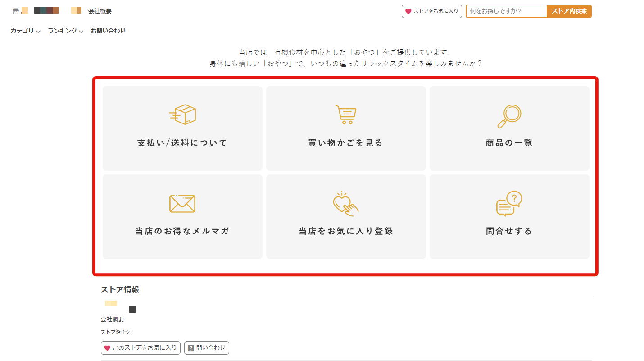Click the question mark icon beside 問い合わせ
Screen dimensions: 644x361
(191, 348)
